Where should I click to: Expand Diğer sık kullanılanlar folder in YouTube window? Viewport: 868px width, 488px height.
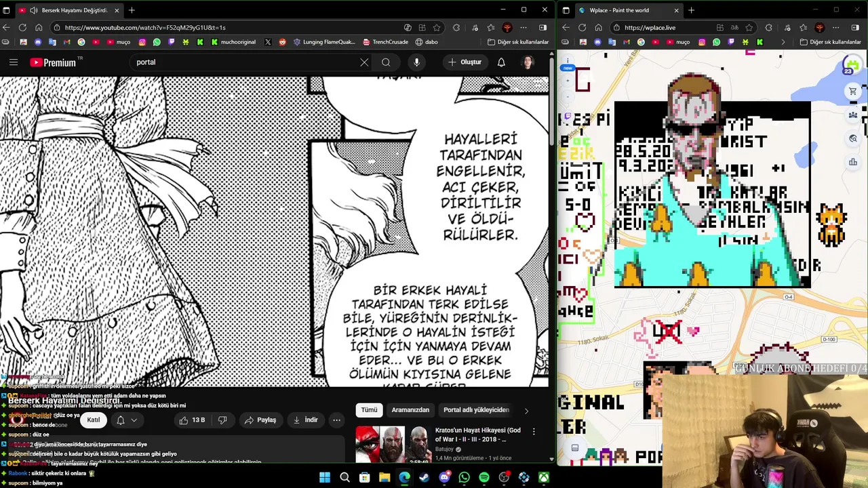pyautogui.click(x=518, y=42)
